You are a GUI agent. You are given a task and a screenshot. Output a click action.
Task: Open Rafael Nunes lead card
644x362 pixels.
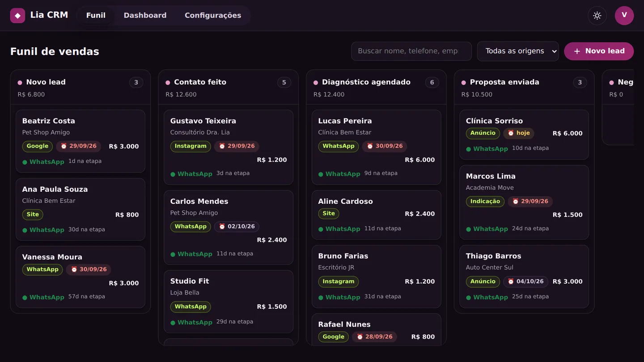click(x=377, y=329)
